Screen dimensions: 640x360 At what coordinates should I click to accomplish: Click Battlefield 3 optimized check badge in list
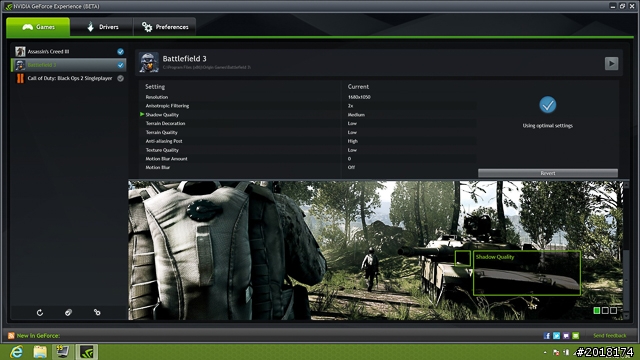pos(120,65)
